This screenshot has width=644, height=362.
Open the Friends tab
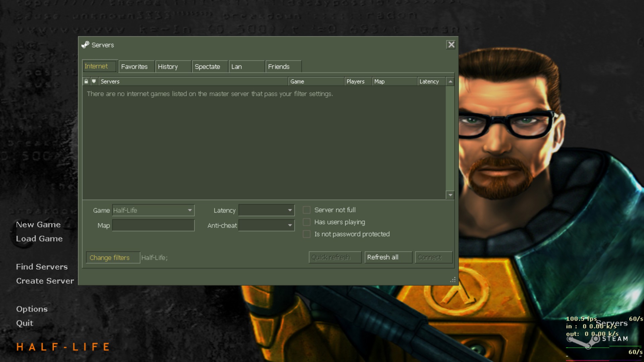[x=284, y=67]
